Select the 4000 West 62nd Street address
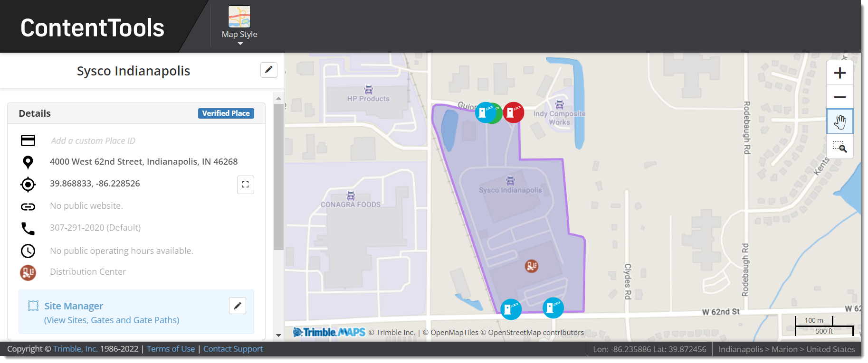Viewport: 868px width, 363px height. [143, 161]
